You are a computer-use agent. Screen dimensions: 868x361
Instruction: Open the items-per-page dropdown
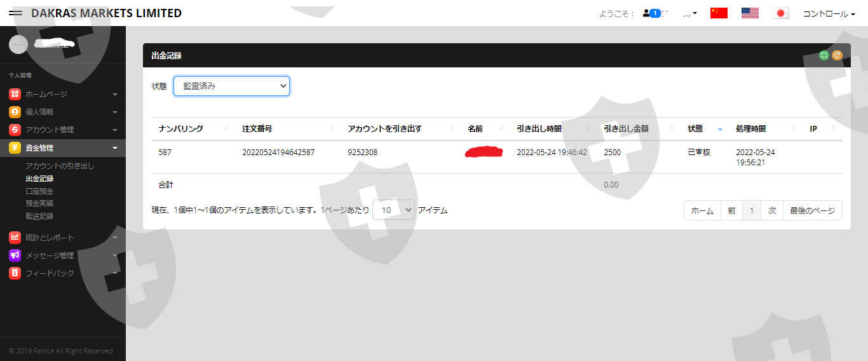(393, 210)
